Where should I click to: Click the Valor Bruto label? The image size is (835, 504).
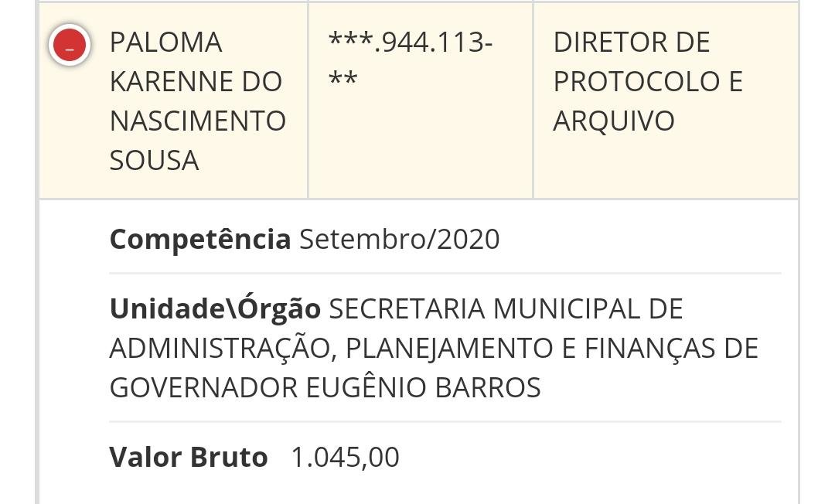point(189,458)
